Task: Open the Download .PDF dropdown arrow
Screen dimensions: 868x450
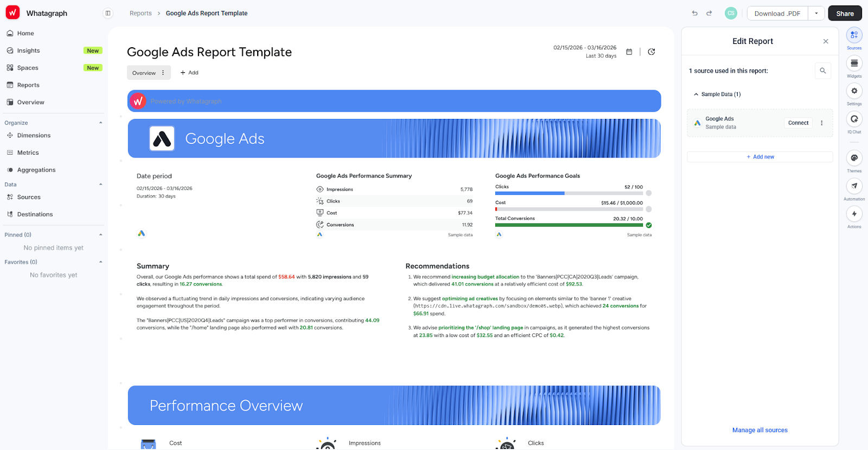Action: 816,13
